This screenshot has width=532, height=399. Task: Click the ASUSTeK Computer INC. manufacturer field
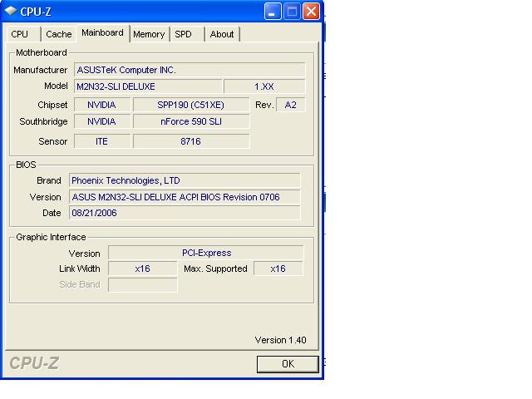pyautogui.click(x=190, y=70)
